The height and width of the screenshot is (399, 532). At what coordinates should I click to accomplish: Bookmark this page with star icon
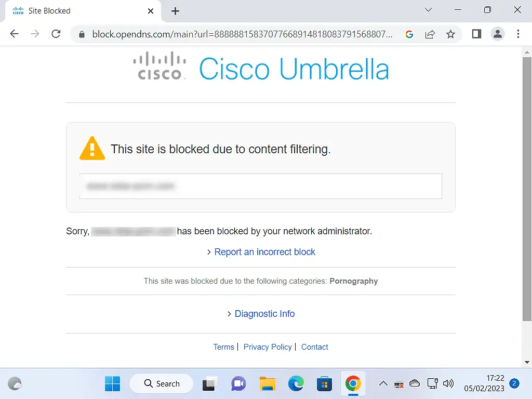click(x=450, y=34)
